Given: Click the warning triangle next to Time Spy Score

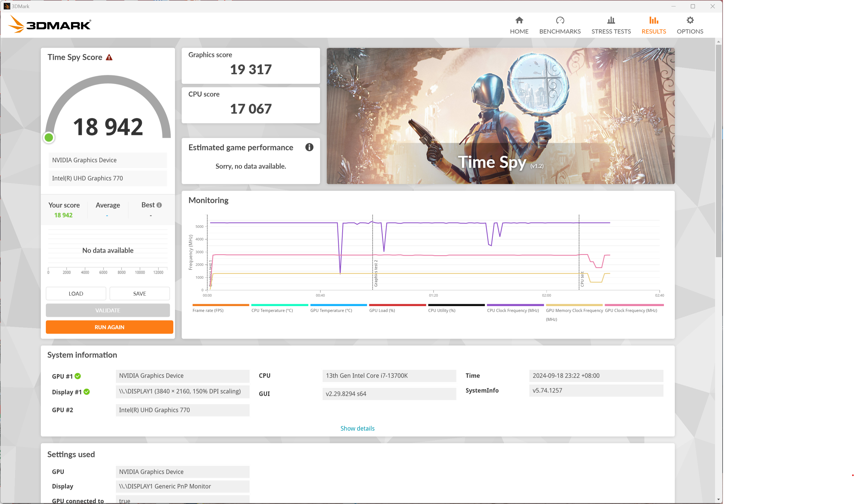Looking at the screenshot, I should pyautogui.click(x=109, y=57).
